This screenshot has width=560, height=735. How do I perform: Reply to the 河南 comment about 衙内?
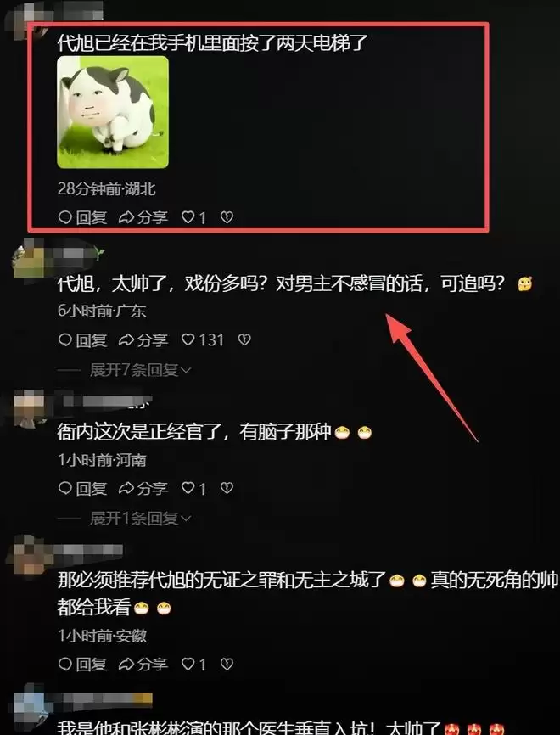click(82, 488)
